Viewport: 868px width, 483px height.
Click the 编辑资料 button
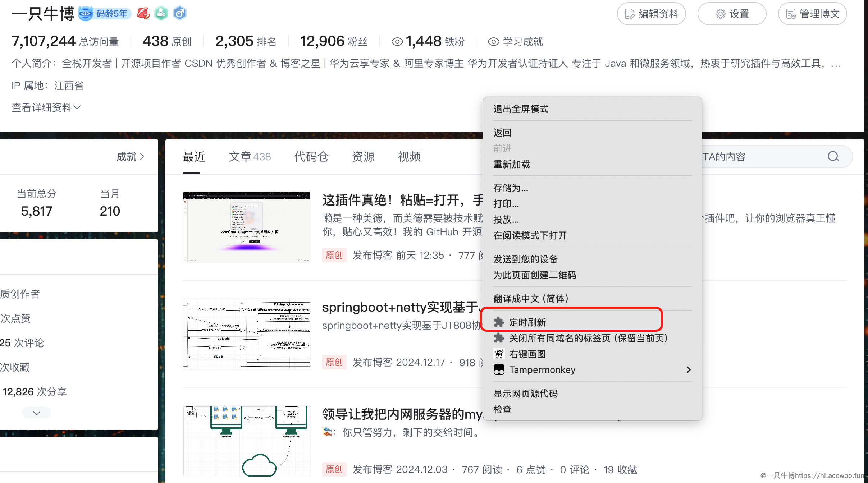[651, 14]
